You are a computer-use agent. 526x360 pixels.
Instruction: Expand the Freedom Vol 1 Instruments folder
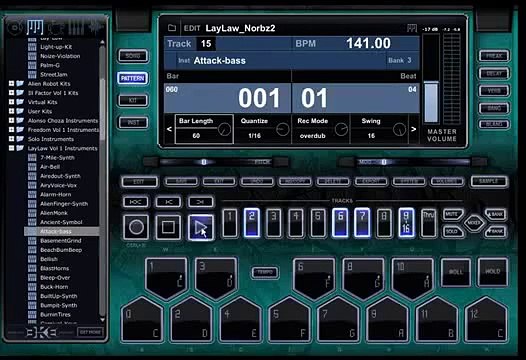pos(11,130)
